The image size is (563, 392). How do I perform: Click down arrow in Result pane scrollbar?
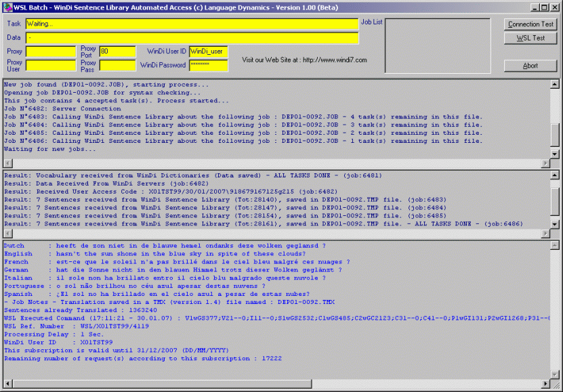coord(555,224)
